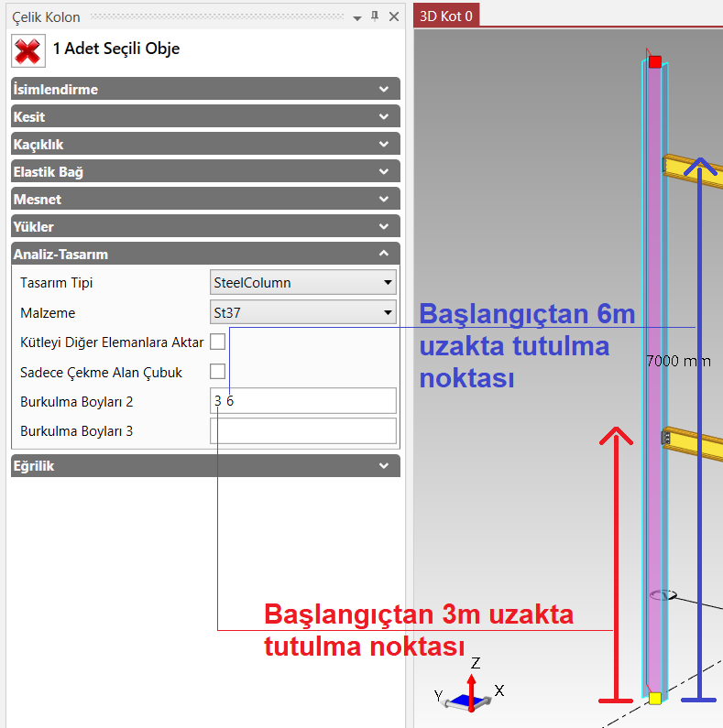Screen dimensions: 723x728
Task: Expand the İsimlendirme section
Action: 205,89
